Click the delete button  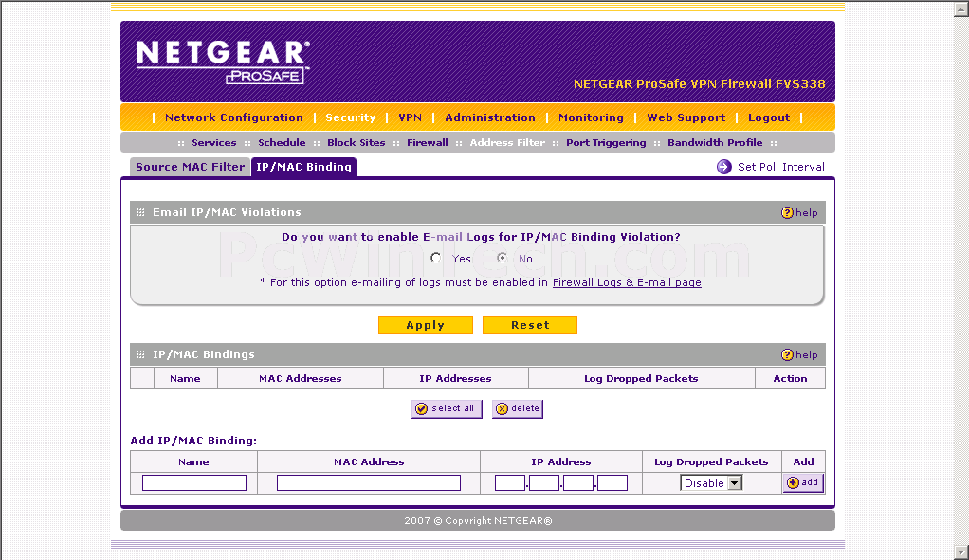(x=518, y=408)
